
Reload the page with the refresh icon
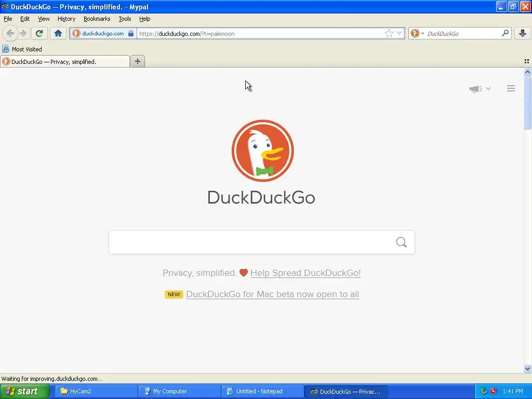point(39,33)
